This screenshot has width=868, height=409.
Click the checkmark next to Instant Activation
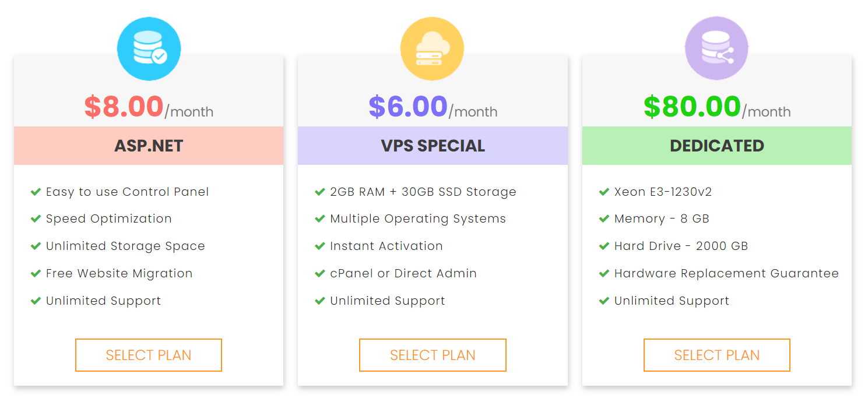click(x=319, y=246)
